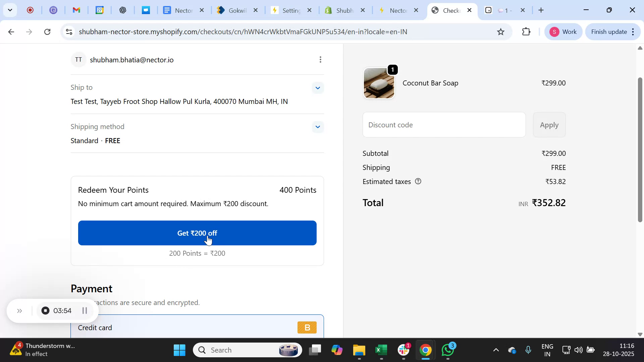Bookmark the page using the star icon
The width and height of the screenshot is (644, 362).
tap(500, 32)
